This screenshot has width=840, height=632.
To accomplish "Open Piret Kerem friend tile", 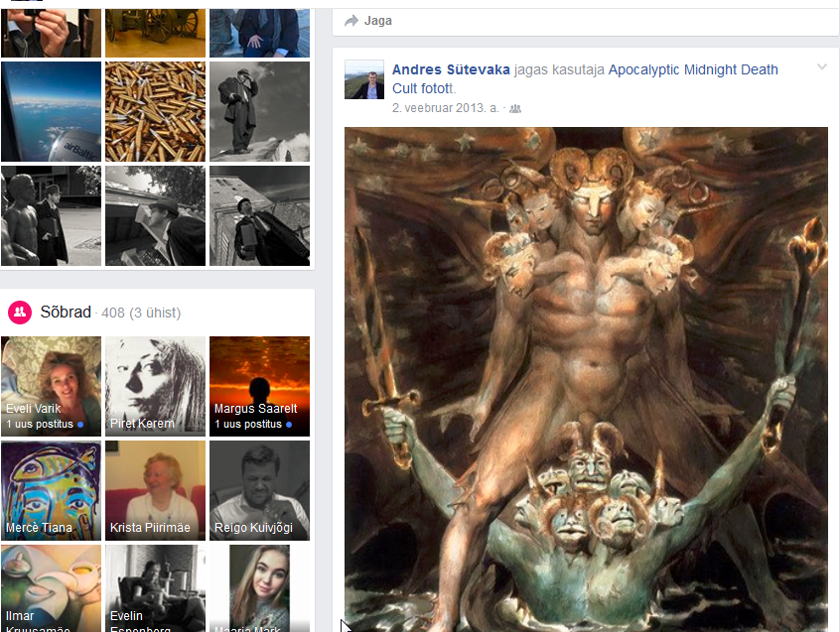I will pyautogui.click(x=155, y=386).
